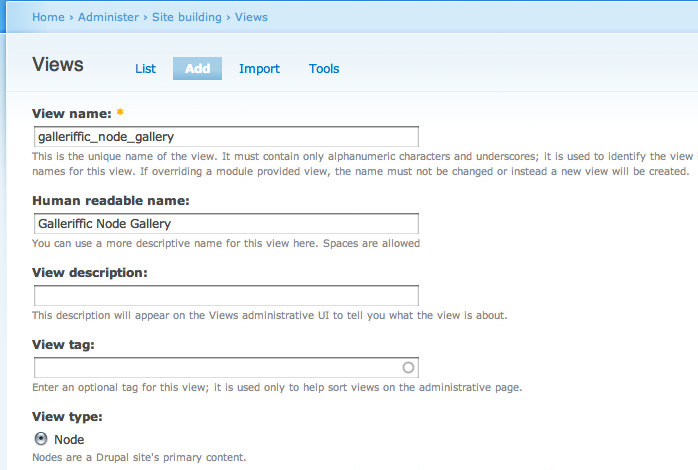Open Site building breadcrumb link

(x=187, y=17)
